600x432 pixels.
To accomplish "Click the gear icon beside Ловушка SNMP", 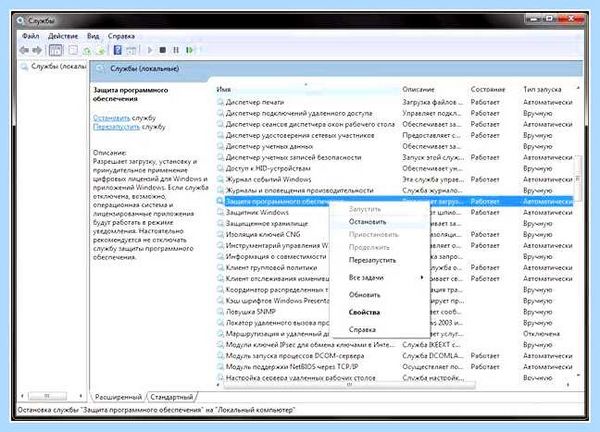I will (x=220, y=311).
